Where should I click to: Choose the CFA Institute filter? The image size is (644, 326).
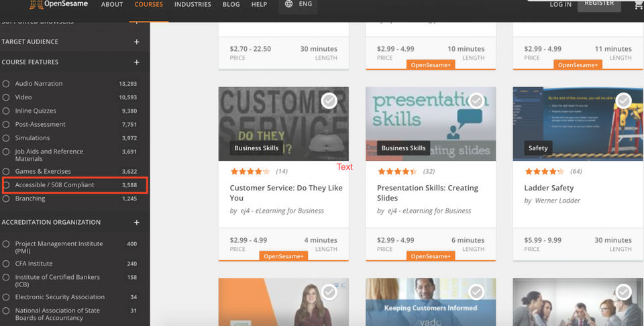click(x=6, y=264)
